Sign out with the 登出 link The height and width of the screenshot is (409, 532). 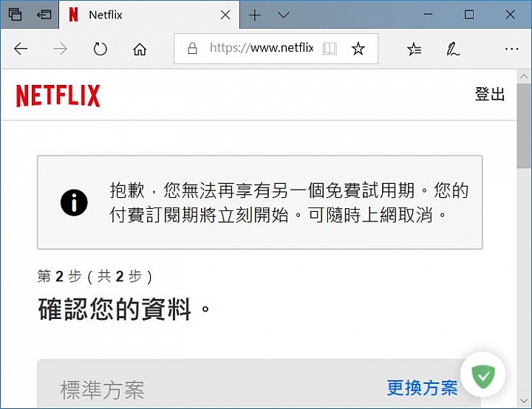pyautogui.click(x=490, y=94)
